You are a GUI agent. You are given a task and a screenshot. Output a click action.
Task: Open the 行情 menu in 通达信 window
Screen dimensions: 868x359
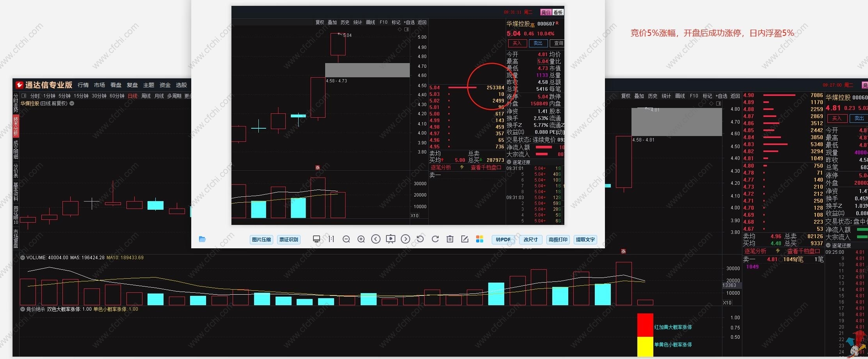click(x=83, y=85)
